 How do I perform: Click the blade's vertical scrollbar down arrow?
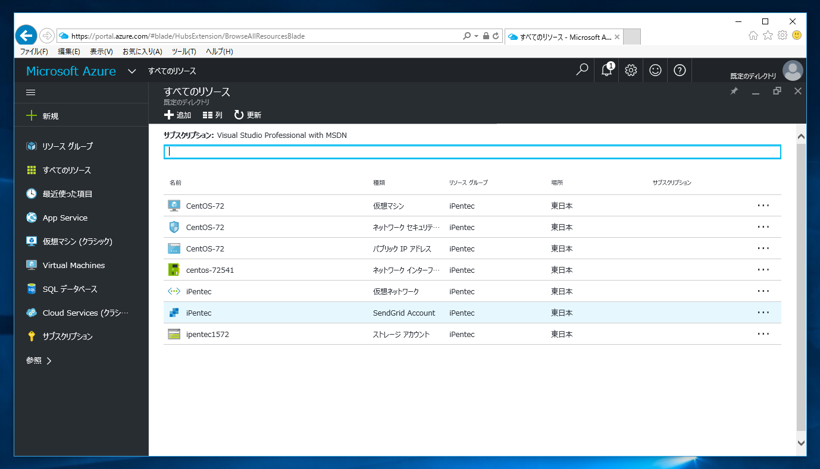point(800,443)
